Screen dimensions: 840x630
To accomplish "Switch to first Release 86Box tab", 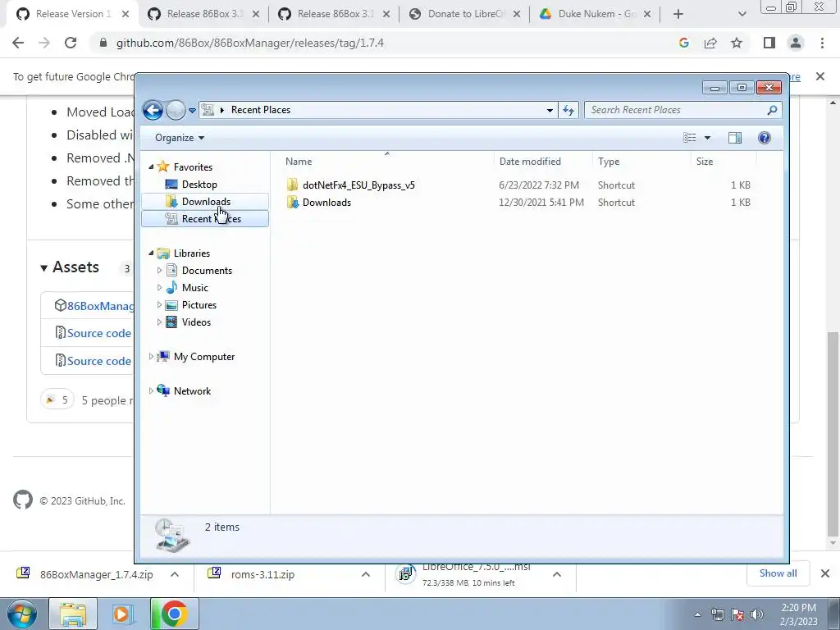I will tap(203, 15).
